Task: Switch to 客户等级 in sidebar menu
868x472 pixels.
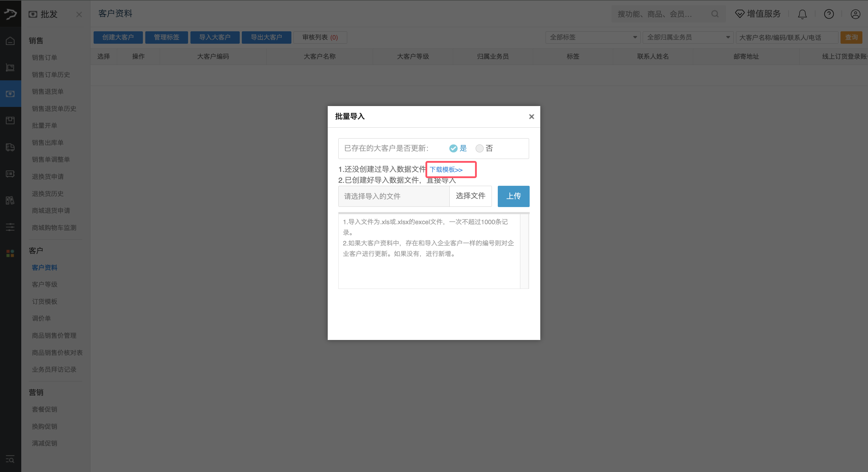Action: click(44, 284)
